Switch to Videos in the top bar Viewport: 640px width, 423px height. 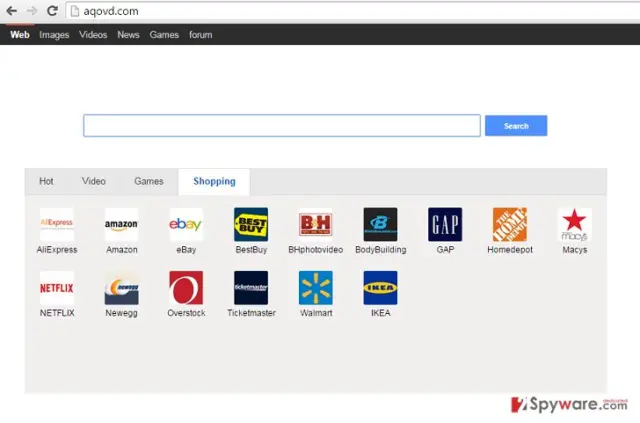pos(93,35)
